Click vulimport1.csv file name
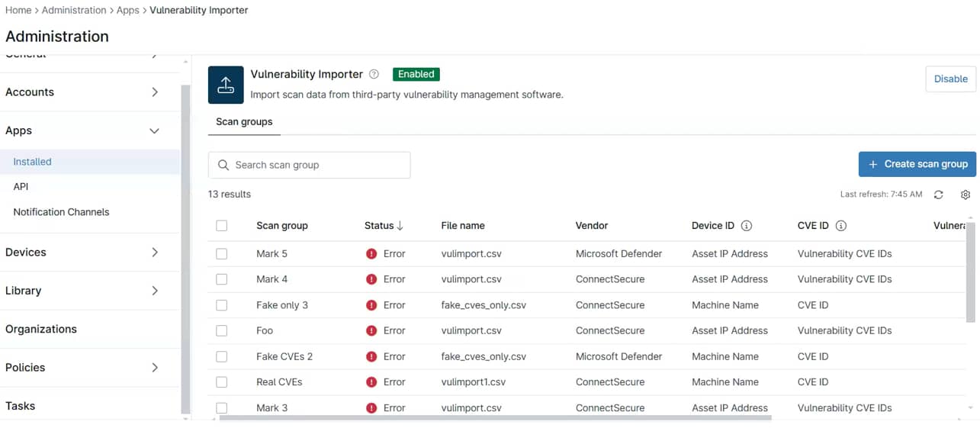Image resolution: width=980 pixels, height=441 pixels. (474, 382)
